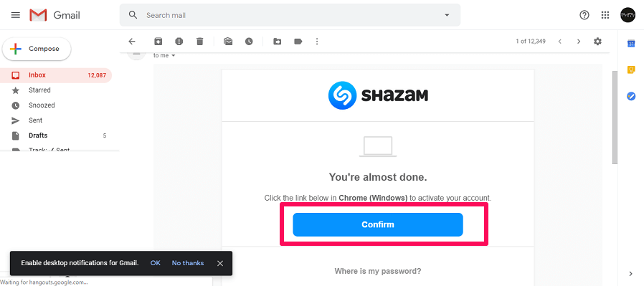Toggle the main menu hamburger
This screenshot has width=644, height=286.
[x=16, y=15]
